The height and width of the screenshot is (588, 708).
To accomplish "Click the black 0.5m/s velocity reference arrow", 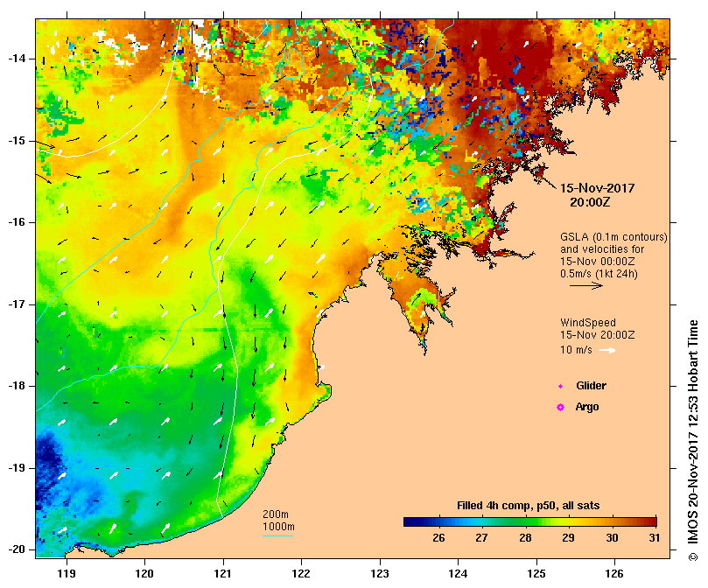I will 586,285.
